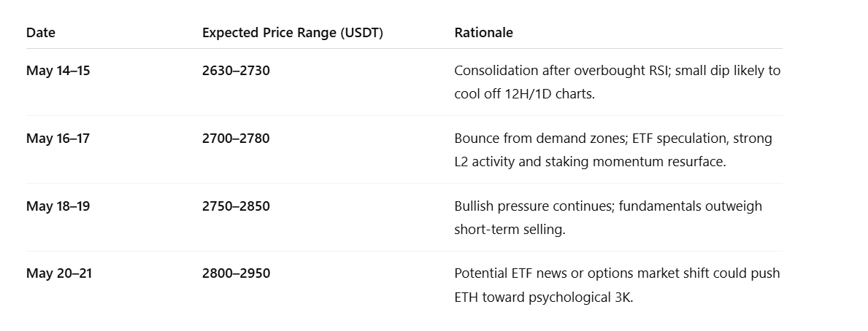
Task: Click the Rationale column header
Action: pyautogui.click(x=483, y=33)
